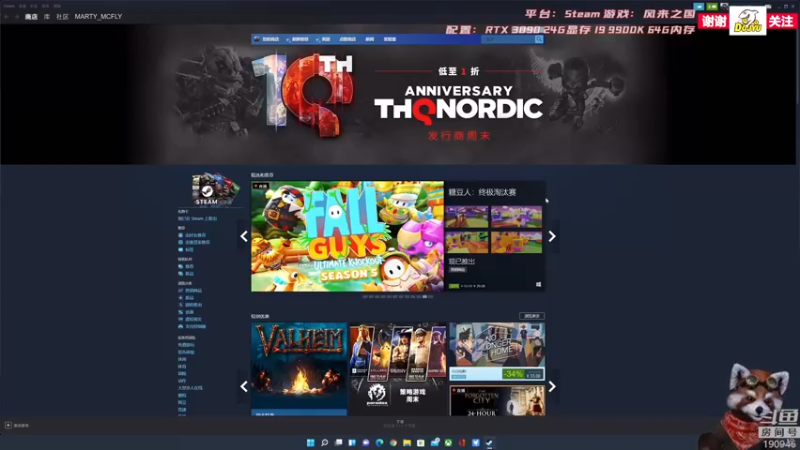Viewport: 800px width, 450px height.
Task: Open the Paradox strategy weekend capsule
Action: coord(397,368)
